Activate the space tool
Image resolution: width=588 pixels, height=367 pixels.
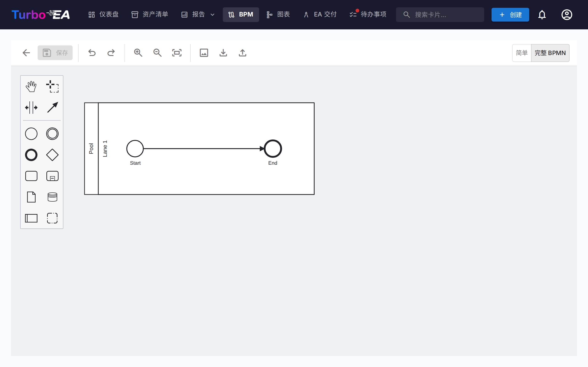[x=31, y=108]
